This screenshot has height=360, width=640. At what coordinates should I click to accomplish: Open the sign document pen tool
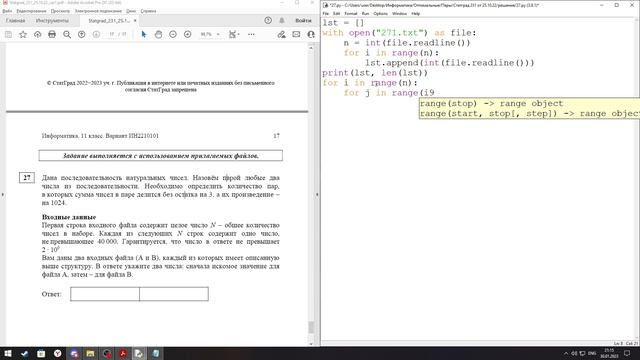tap(282, 35)
